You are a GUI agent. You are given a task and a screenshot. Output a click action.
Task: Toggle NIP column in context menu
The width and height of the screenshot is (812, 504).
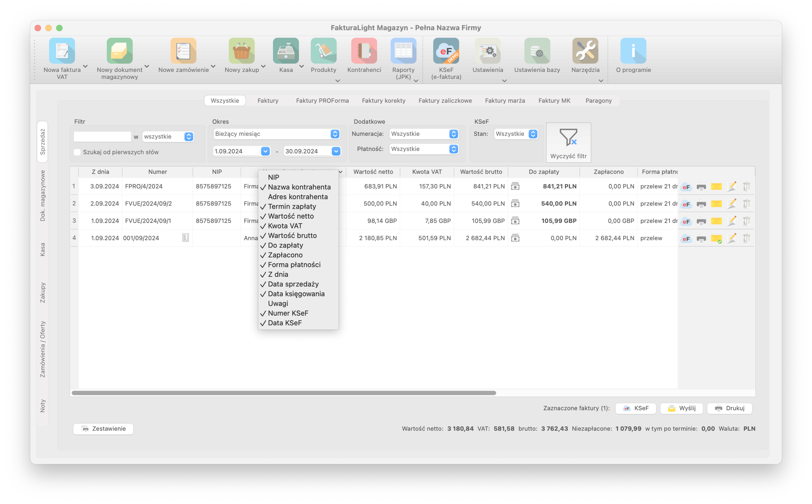point(298,177)
